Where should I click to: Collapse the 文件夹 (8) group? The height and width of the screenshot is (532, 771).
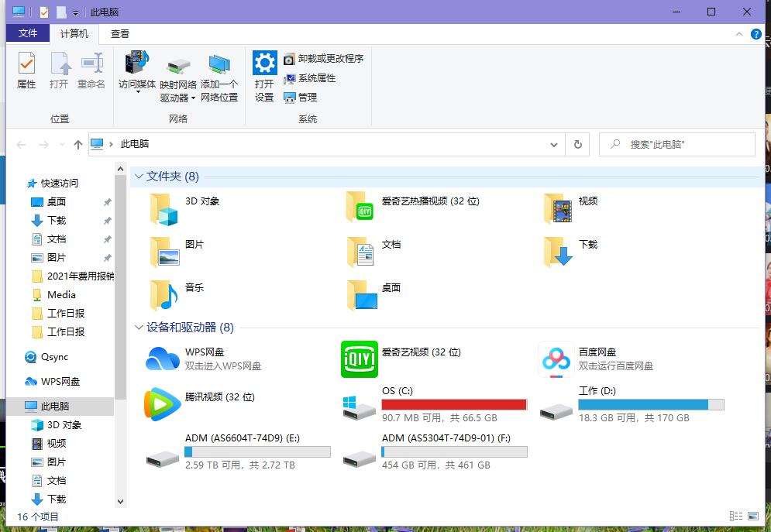(139, 177)
